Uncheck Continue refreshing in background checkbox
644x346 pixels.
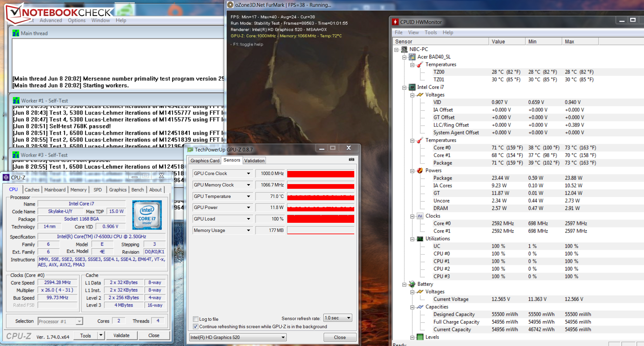coord(196,326)
